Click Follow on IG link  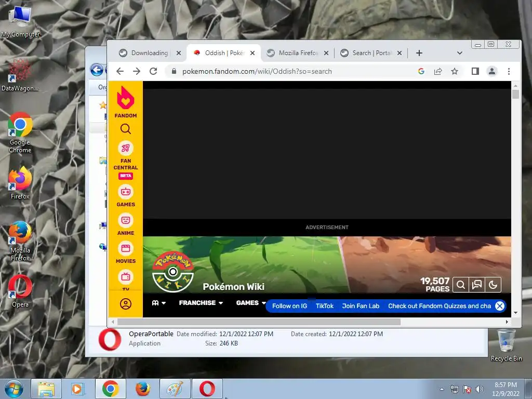pyautogui.click(x=289, y=306)
